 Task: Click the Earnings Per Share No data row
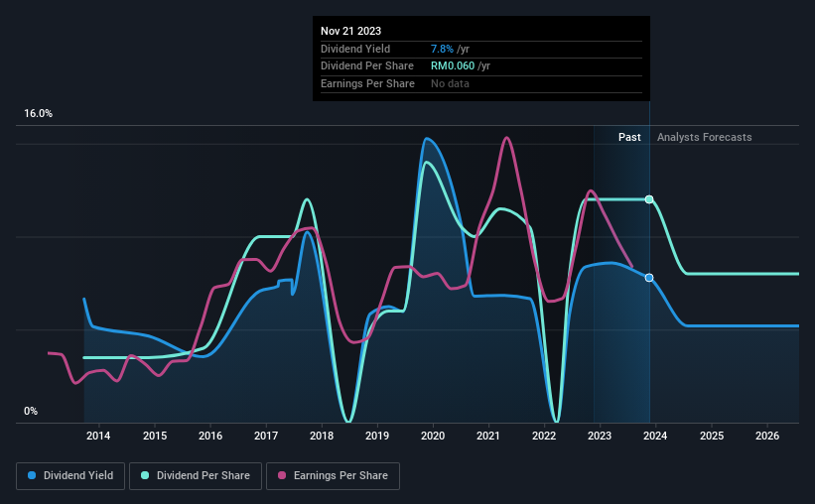coord(481,83)
